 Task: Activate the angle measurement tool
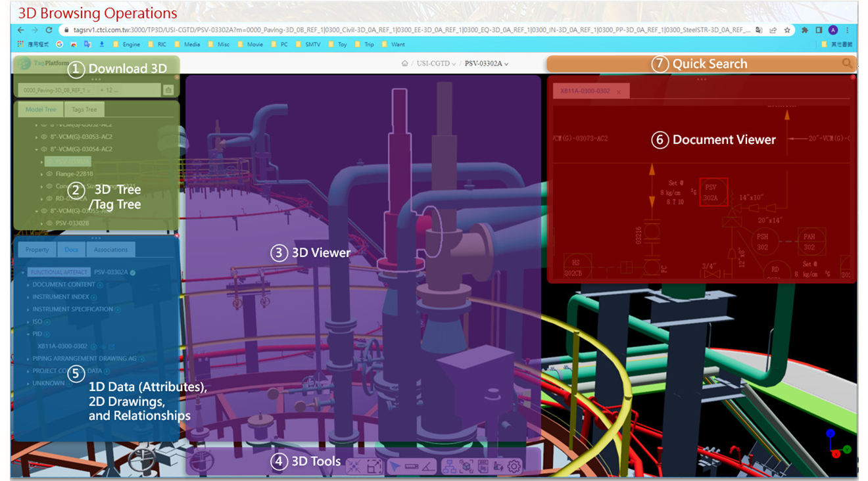coord(428,467)
